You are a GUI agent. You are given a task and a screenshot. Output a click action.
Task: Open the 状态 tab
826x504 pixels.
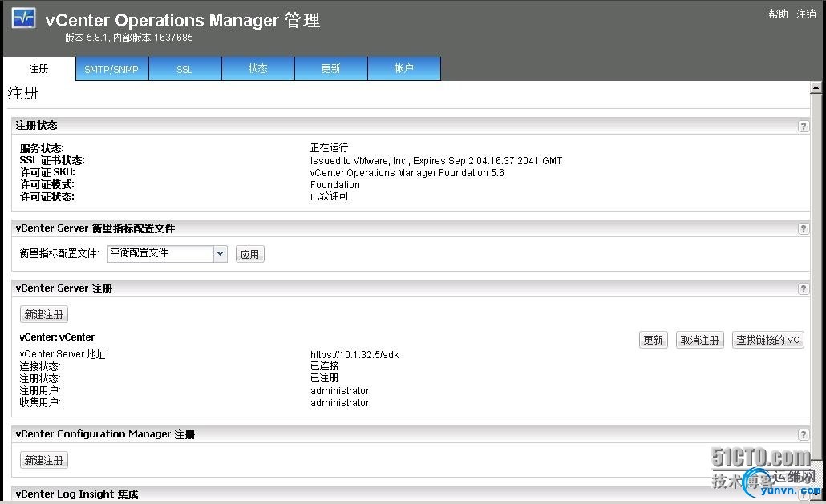[258, 69]
